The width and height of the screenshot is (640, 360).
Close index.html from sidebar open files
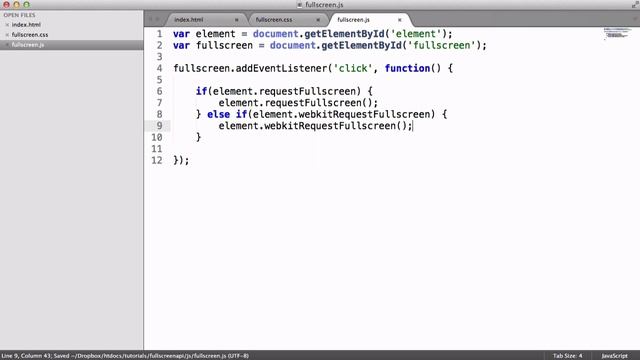click(x=7, y=24)
